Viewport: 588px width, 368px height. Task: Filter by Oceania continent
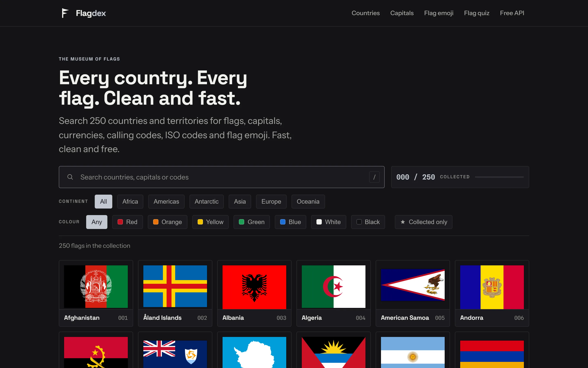click(308, 202)
